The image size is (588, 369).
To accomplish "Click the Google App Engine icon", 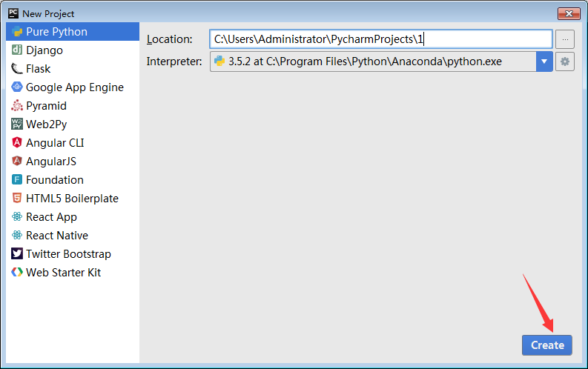I will click(x=17, y=87).
